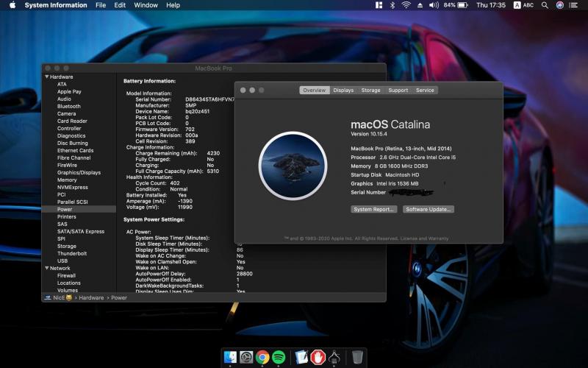Launch System Preferences from the Dock
Screen dimensions: 588x368
pyautogui.click(x=246, y=357)
